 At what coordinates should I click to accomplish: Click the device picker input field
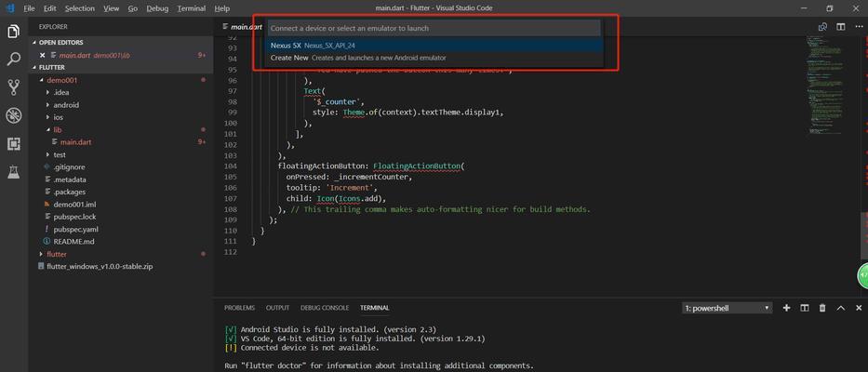coord(434,28)
